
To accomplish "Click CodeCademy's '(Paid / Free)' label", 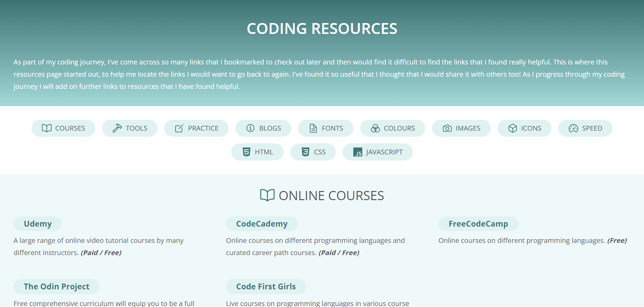I will click(339, 253).
